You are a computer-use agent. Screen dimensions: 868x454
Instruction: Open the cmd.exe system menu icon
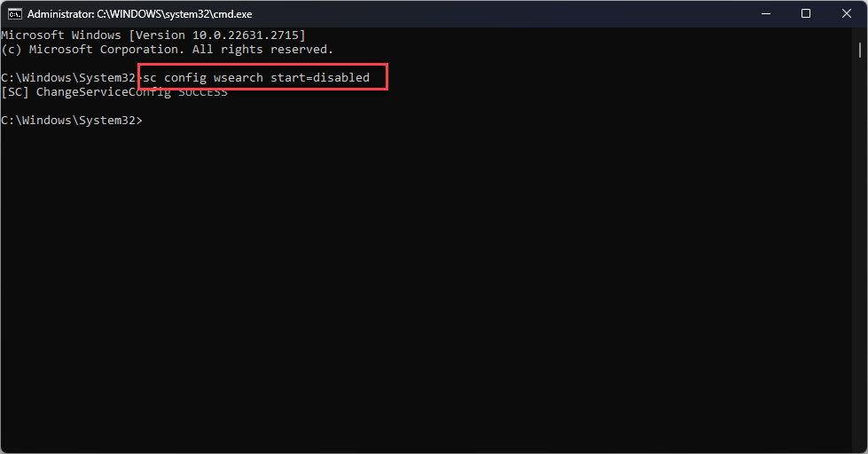[x=15, y=14]
